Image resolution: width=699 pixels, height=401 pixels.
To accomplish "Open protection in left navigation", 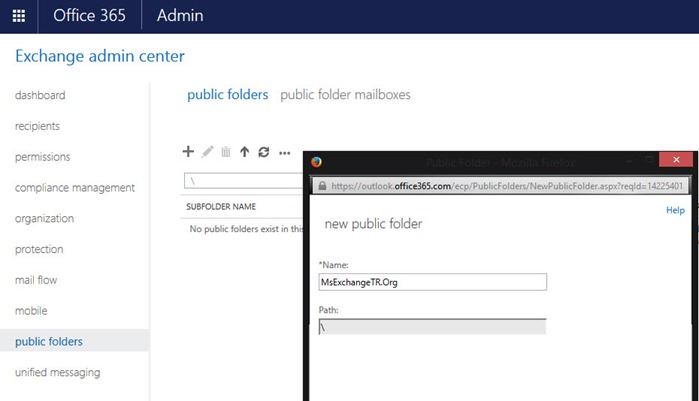I will tap(39, 249).
